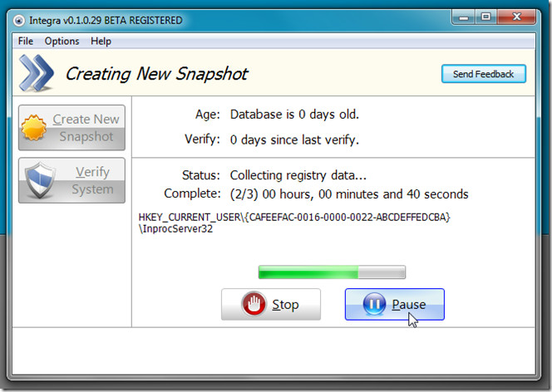
Task: Maximize the Integra window
Action: 486,17
